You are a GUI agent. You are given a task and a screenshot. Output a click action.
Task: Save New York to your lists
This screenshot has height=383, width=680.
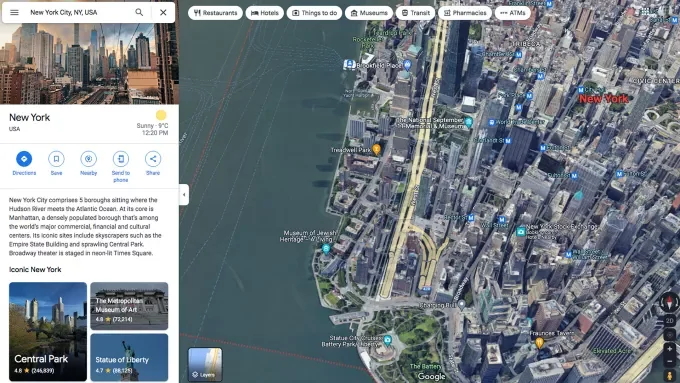(56, 163)
